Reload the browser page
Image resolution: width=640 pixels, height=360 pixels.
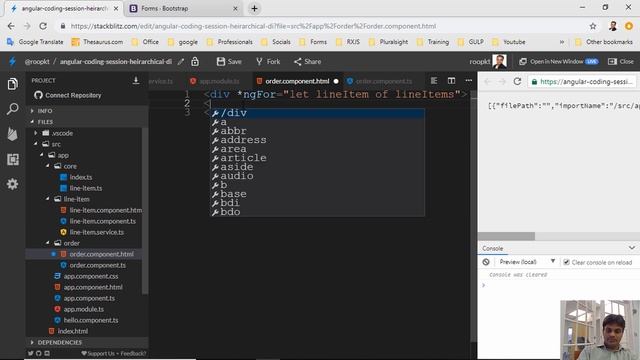point(43,26)
